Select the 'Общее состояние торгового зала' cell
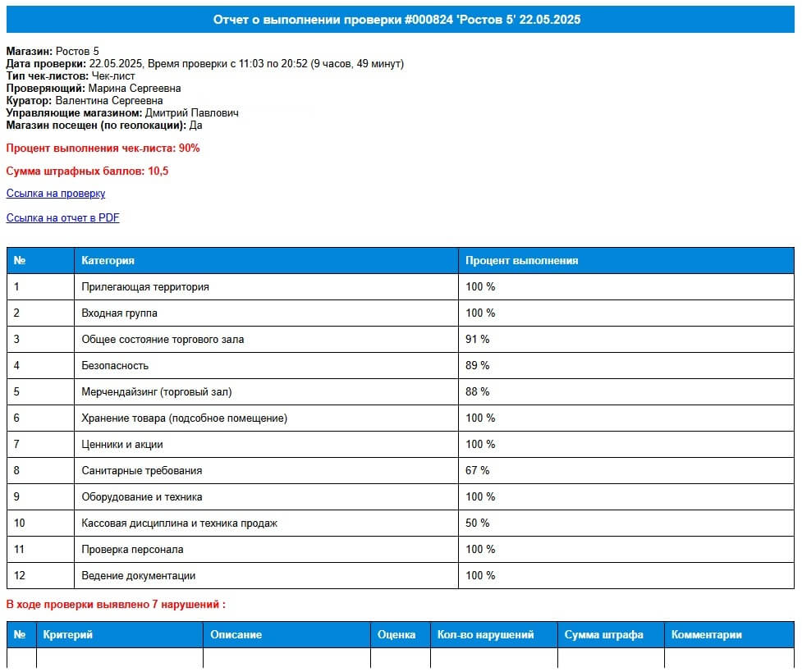The width and height of the screenshot is (802, 672). coord(266,339)
